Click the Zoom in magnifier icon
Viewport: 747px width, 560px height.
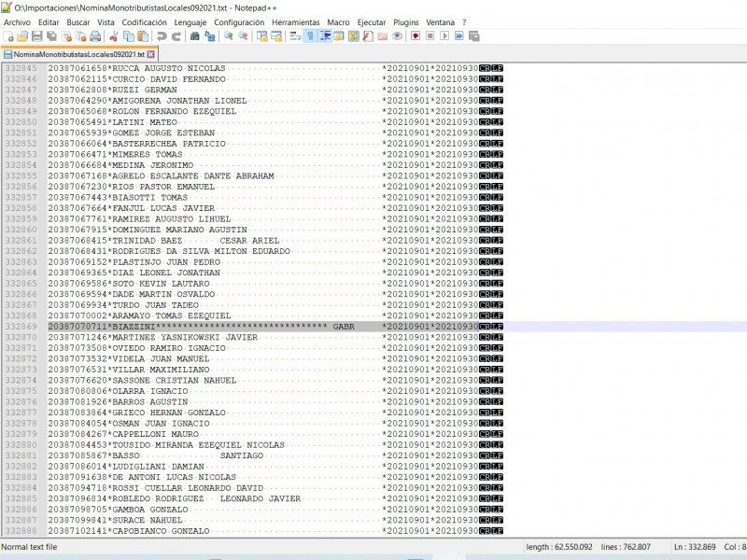(228, 36)
